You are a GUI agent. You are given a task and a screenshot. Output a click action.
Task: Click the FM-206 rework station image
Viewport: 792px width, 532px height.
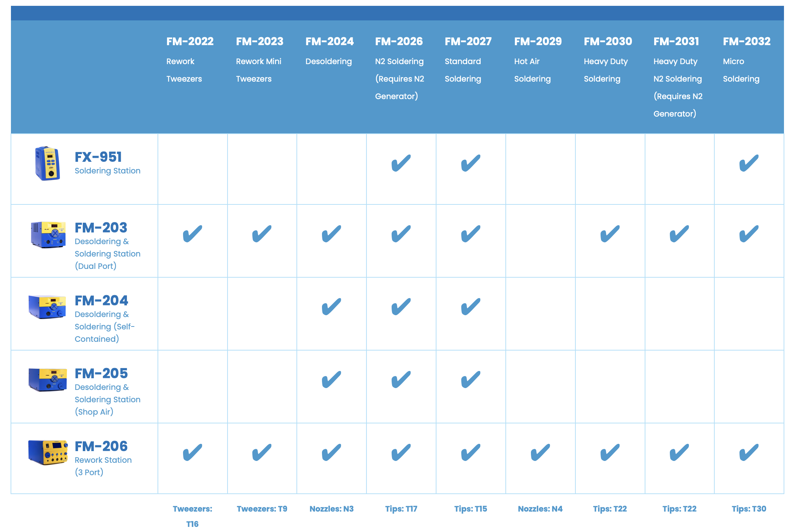tap(48, 452)
